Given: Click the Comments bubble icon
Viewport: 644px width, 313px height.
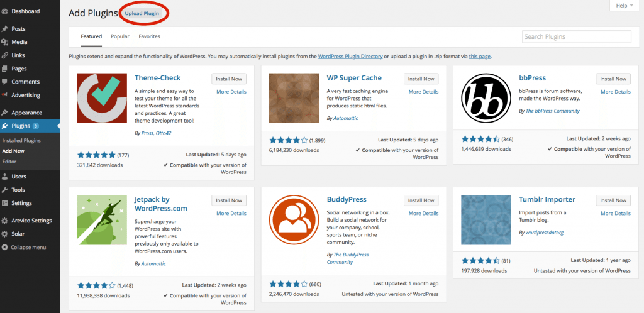Looking at the screenshot, I should [x=5, y=82].
